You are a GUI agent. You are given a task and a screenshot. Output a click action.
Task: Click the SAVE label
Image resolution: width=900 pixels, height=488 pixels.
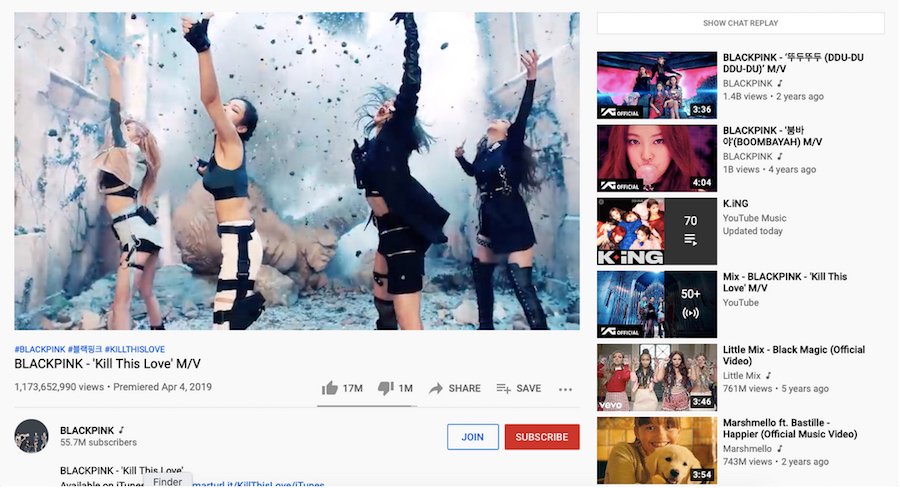[x=529, y=389]
